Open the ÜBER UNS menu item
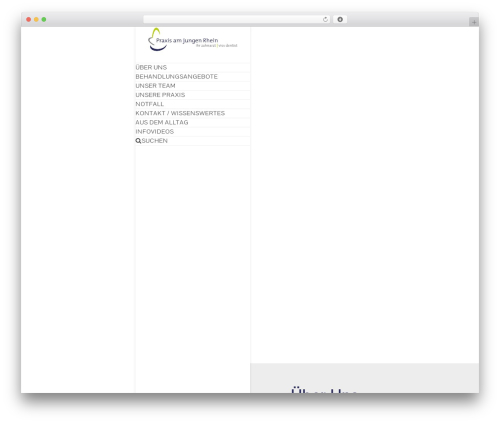500x423 pixels. click(x=151, y=67)
